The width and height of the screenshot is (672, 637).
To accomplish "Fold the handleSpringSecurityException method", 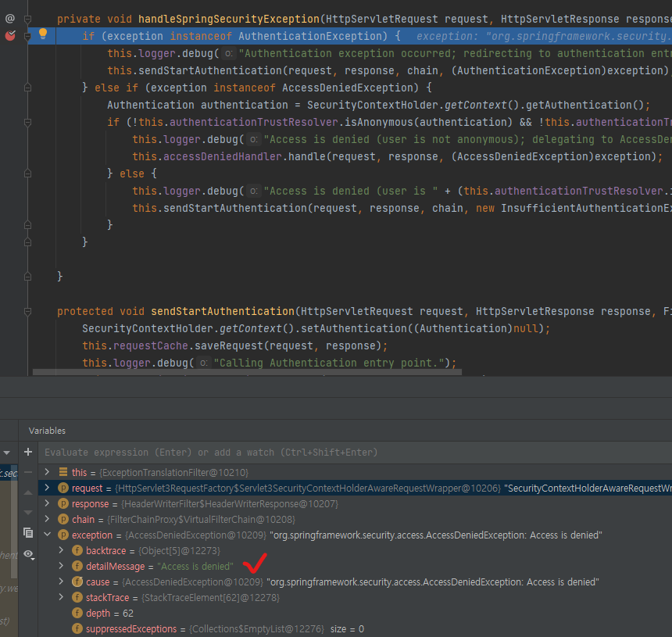I will click(27, 19).
